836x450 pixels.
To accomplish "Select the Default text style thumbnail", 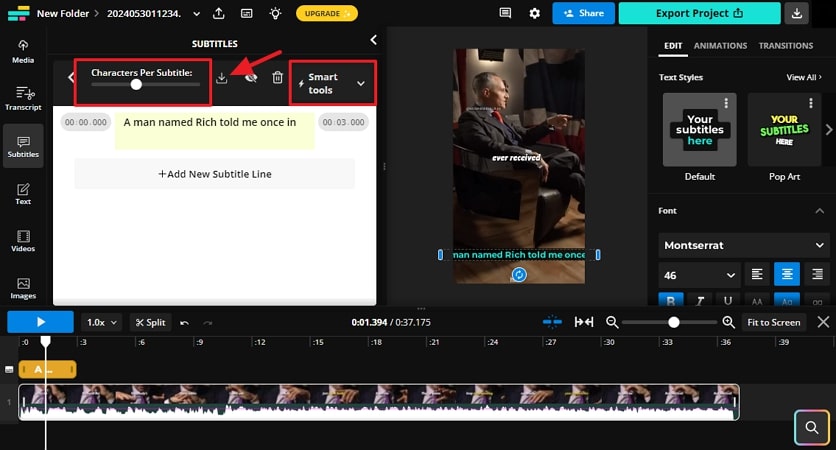I will [700, 130].
